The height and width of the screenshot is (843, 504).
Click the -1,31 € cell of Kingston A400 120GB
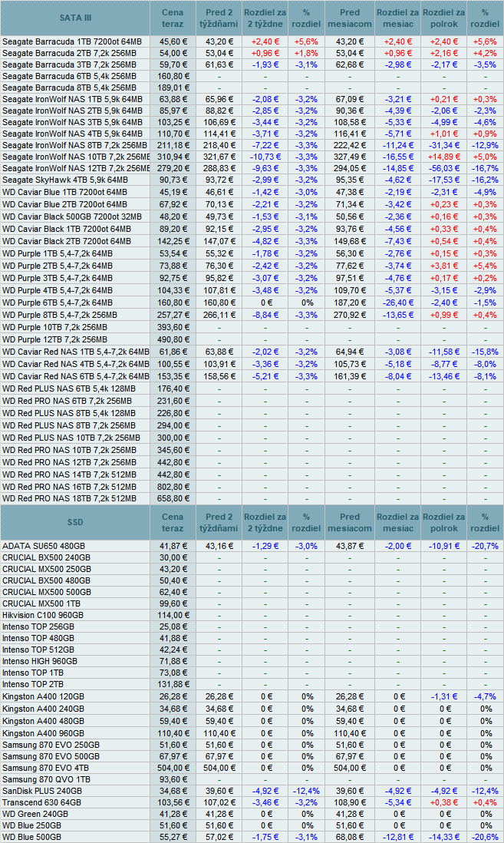point(444,697)
